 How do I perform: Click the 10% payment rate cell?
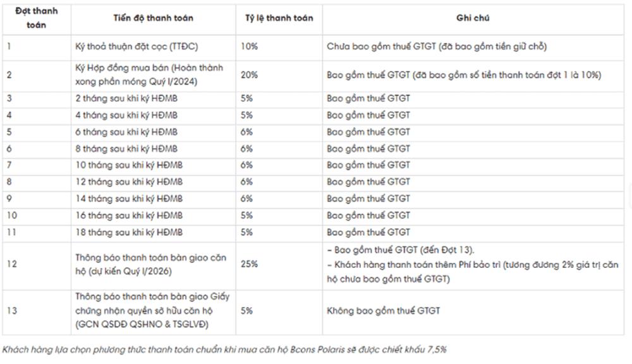pyautogui.click(x=279, y=47)
